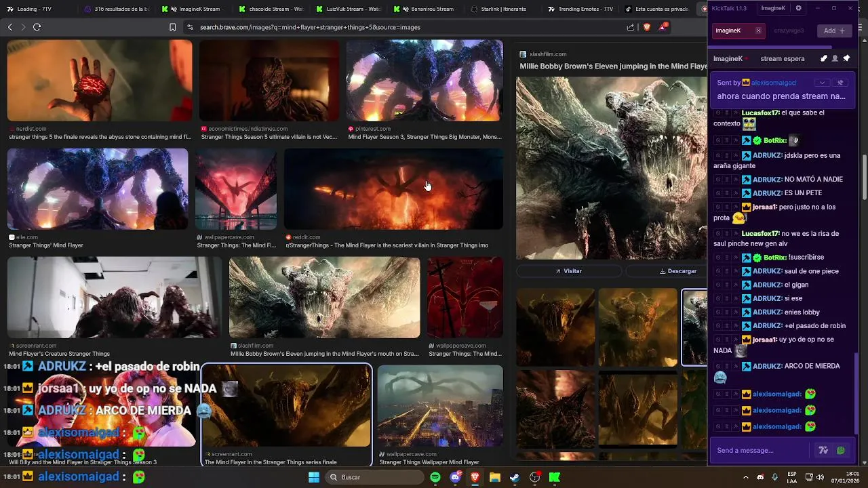
Task: Click the username jorsaa1 saying pero justo
Action: pos(764,207)
